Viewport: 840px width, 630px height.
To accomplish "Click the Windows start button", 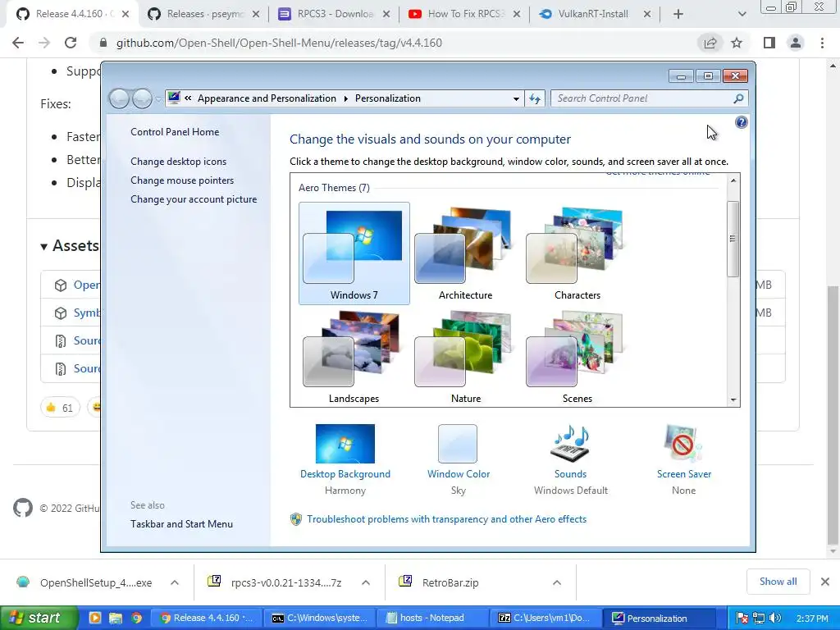I will [x=39, y=619].
